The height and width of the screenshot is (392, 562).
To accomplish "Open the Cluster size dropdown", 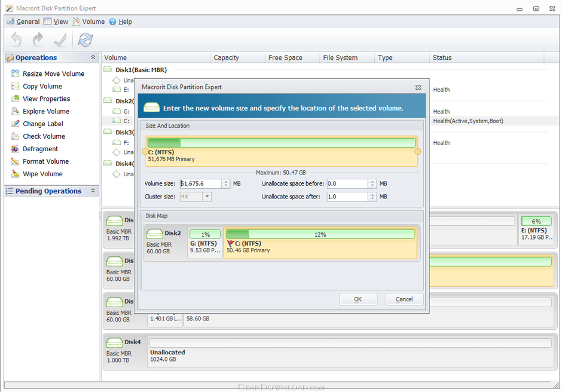I will [x=207, y=197].
